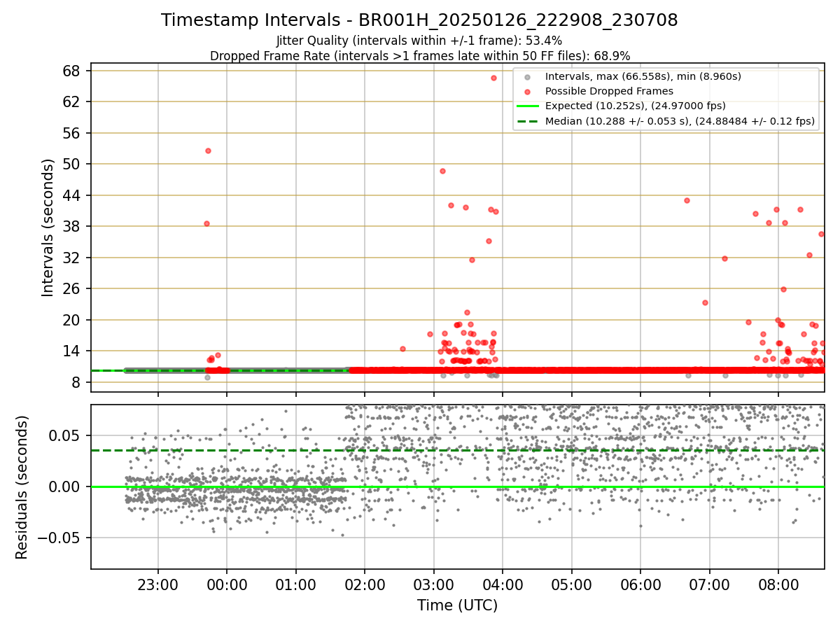Click the isolated red point near 23 seconds before 07:00
Screen dimensions: 840x630
(x=705, y=302)
